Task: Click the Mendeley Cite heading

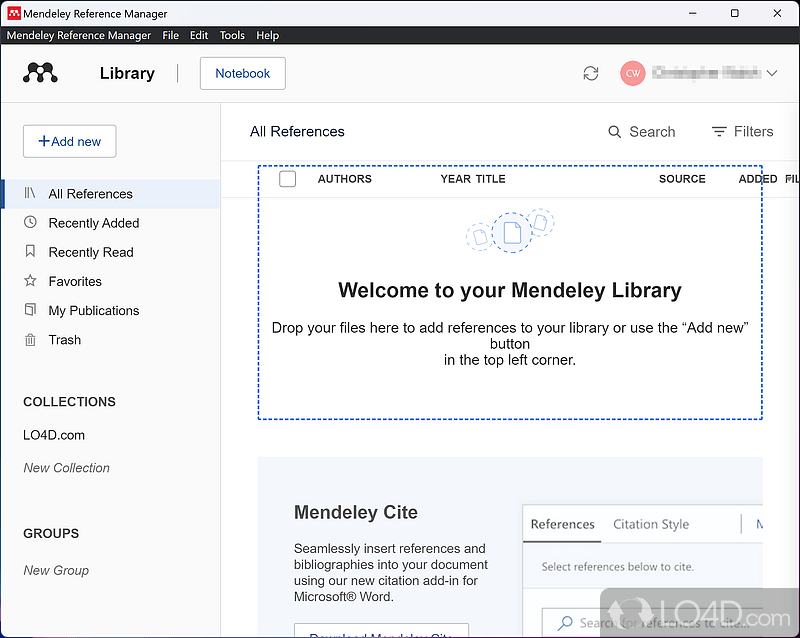Action: 356,512
